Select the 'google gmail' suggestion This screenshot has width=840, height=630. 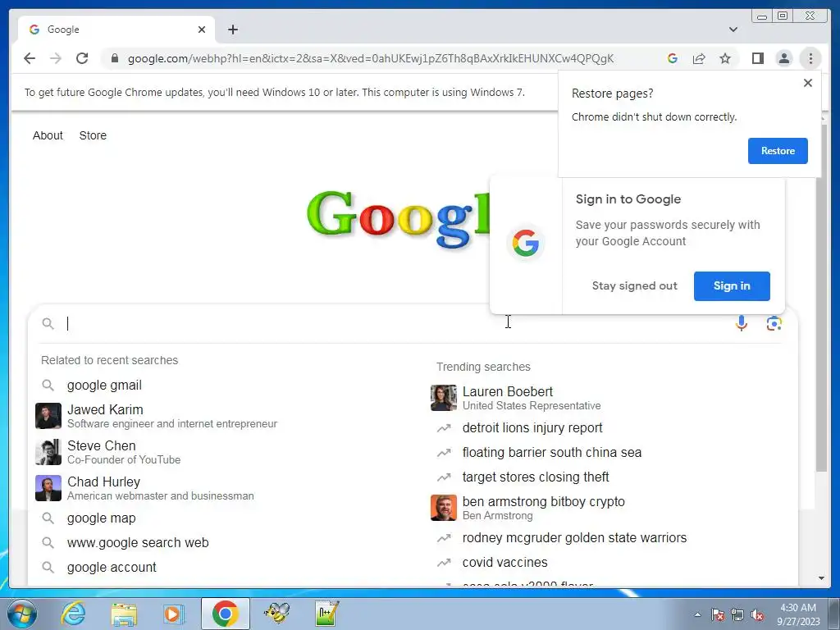[104, 386]
